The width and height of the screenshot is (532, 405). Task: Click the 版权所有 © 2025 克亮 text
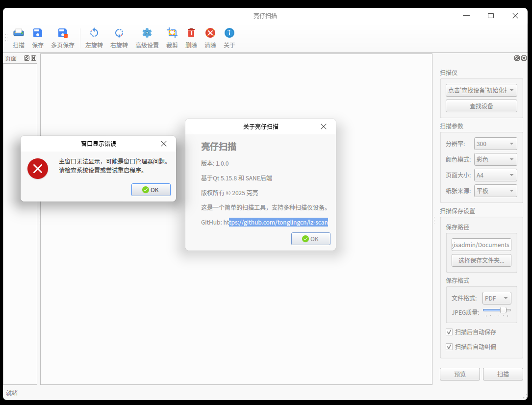[229, 193]
